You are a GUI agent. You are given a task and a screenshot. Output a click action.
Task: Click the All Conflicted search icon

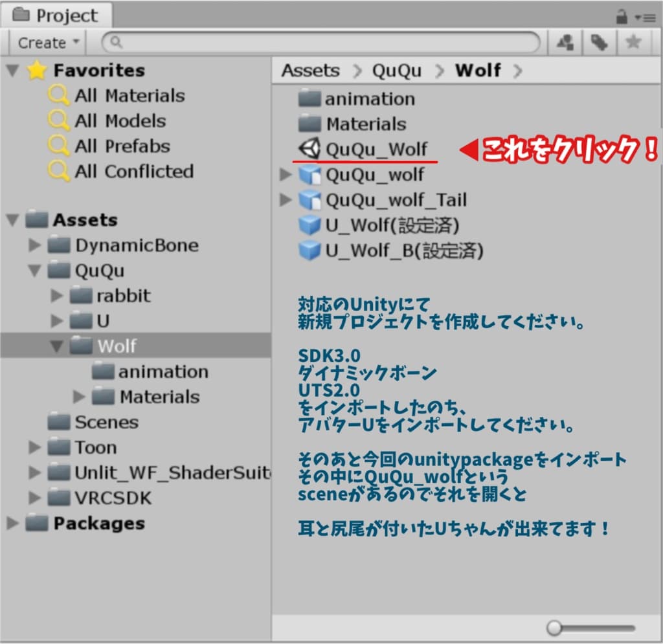coord(58,171)
